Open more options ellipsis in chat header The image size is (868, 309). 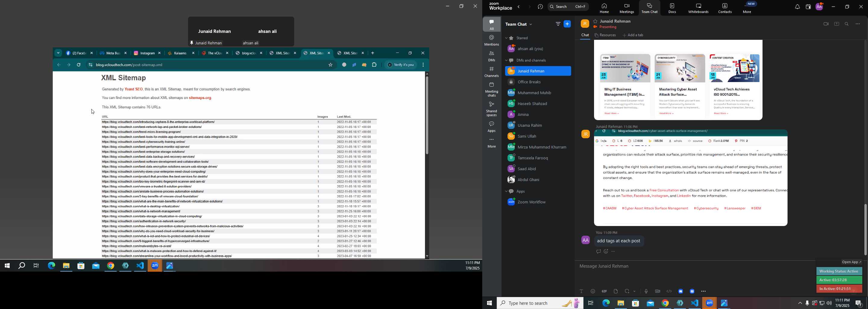point(858,24)
